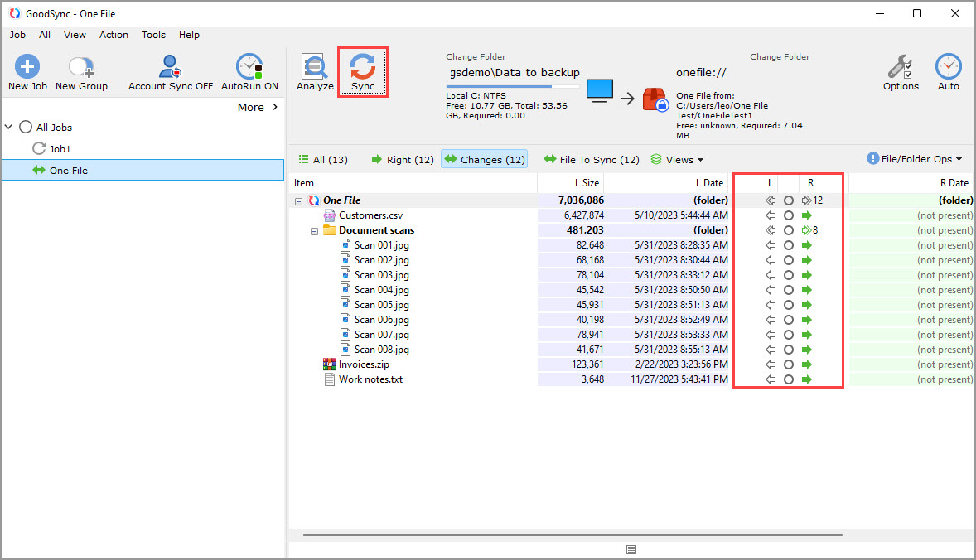Select the All Jobs circle
Image resolution: width=976 pixels, height=560 pixels.
point(26,127)
